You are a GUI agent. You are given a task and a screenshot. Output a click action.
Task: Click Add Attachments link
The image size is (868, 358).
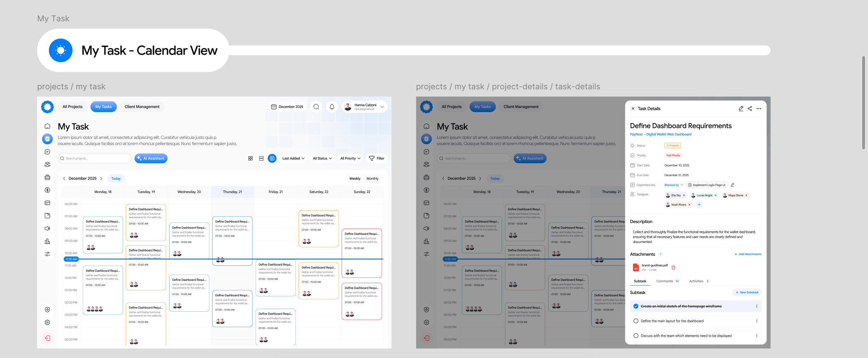[x=748, y=254]
